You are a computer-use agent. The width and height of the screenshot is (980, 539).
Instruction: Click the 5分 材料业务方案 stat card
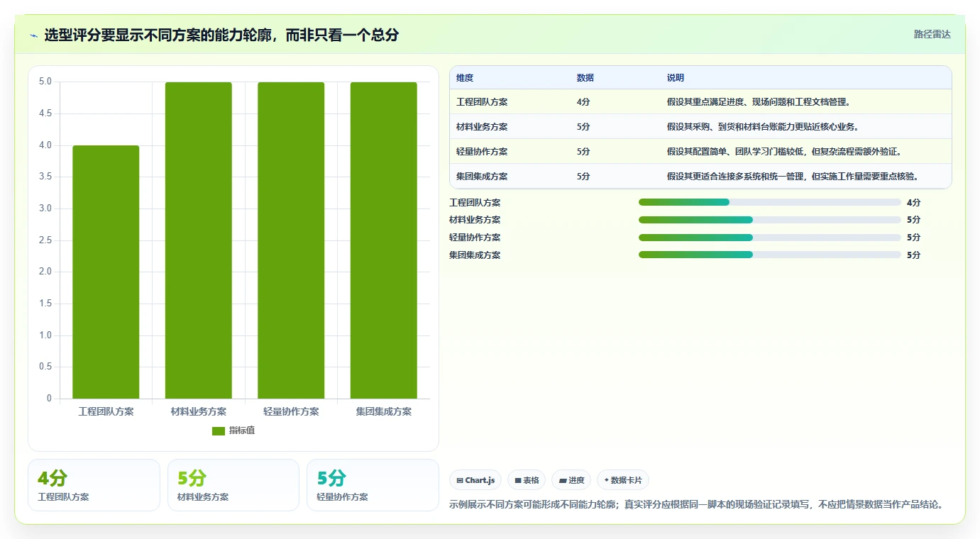[x=233, y=485]
